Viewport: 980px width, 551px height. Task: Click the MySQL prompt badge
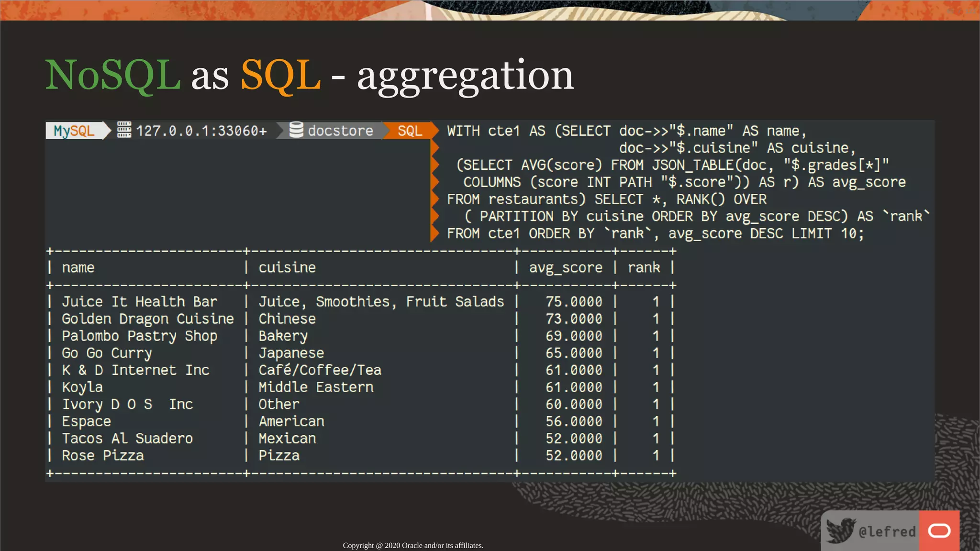pos(74,131)
